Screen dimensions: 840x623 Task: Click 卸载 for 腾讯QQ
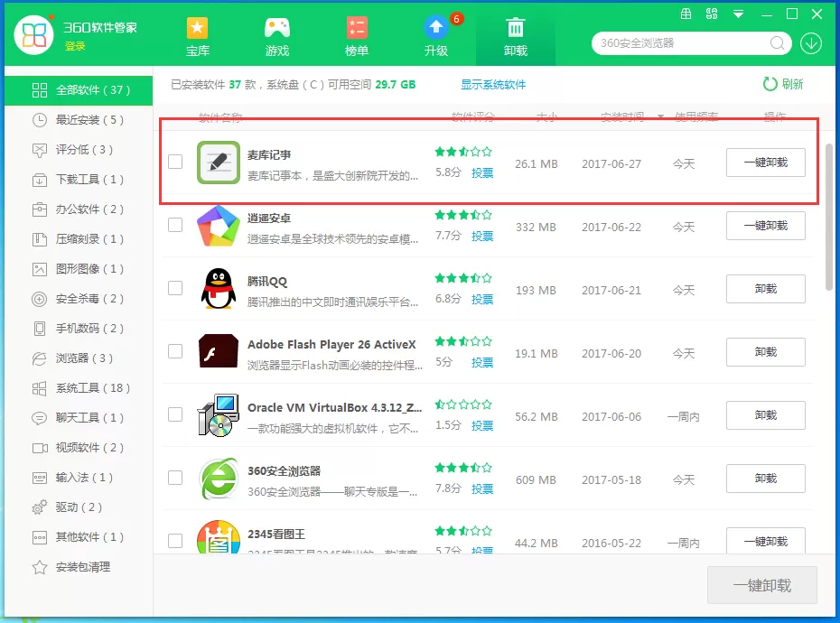coord(766,289)
